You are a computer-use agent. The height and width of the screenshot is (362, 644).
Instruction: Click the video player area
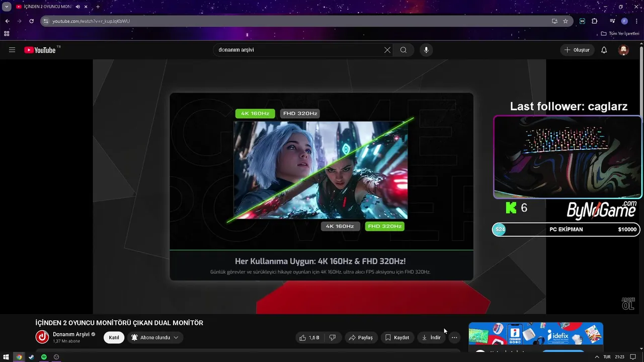[x=319, y=187]
